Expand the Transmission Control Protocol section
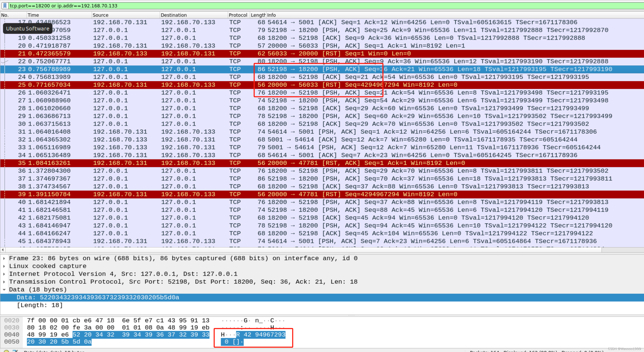This screenshot has height=352, width=644. point(4,282)
